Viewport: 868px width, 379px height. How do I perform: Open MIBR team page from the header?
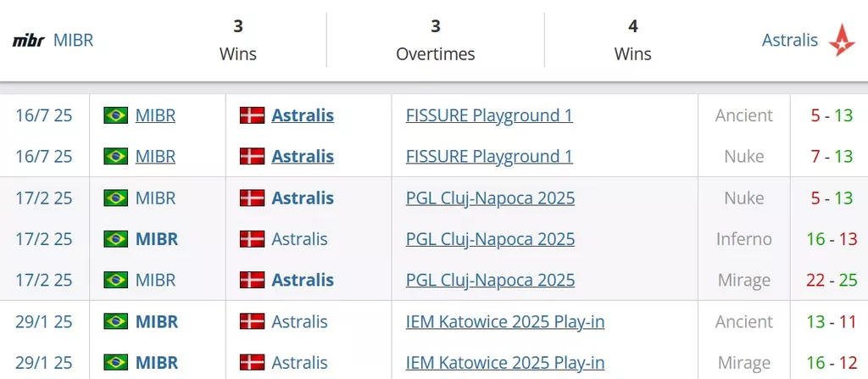coord(73,40)
